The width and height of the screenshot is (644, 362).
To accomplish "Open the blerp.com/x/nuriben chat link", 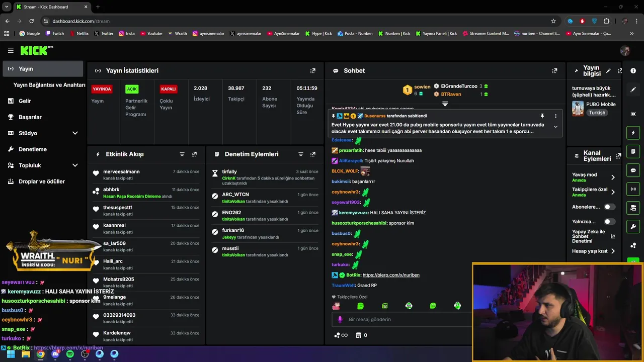I will [391, 275].
